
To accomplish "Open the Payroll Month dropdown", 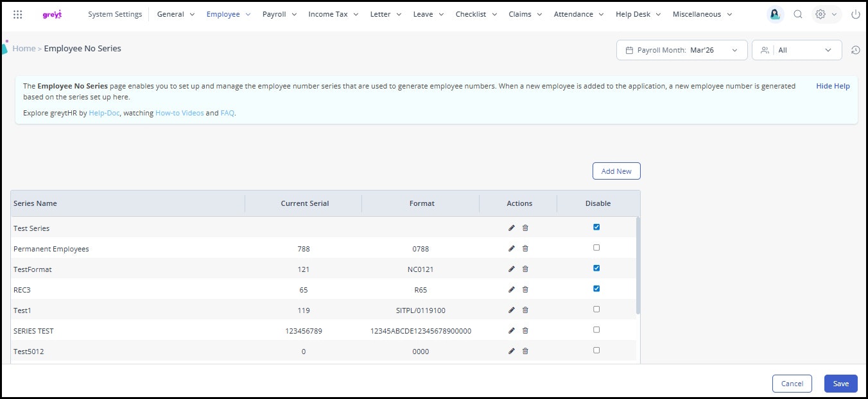I will click(x=682, y=50).
